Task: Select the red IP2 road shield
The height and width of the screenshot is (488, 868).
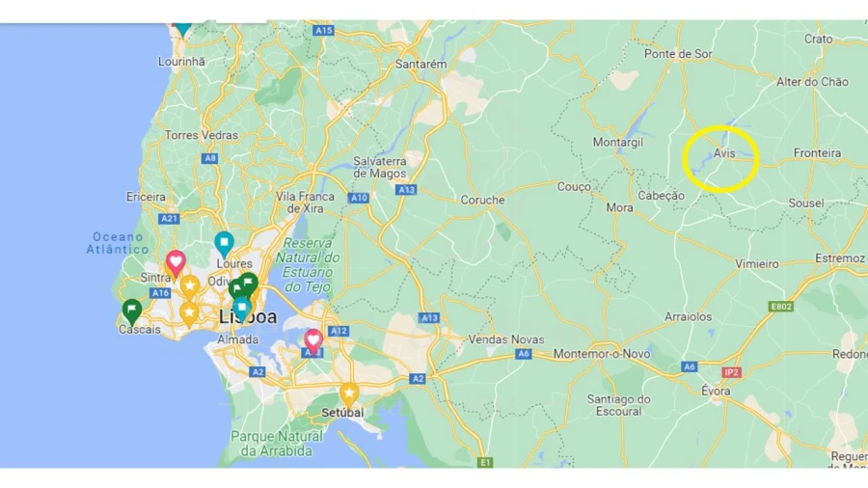Action: (731, 372)
